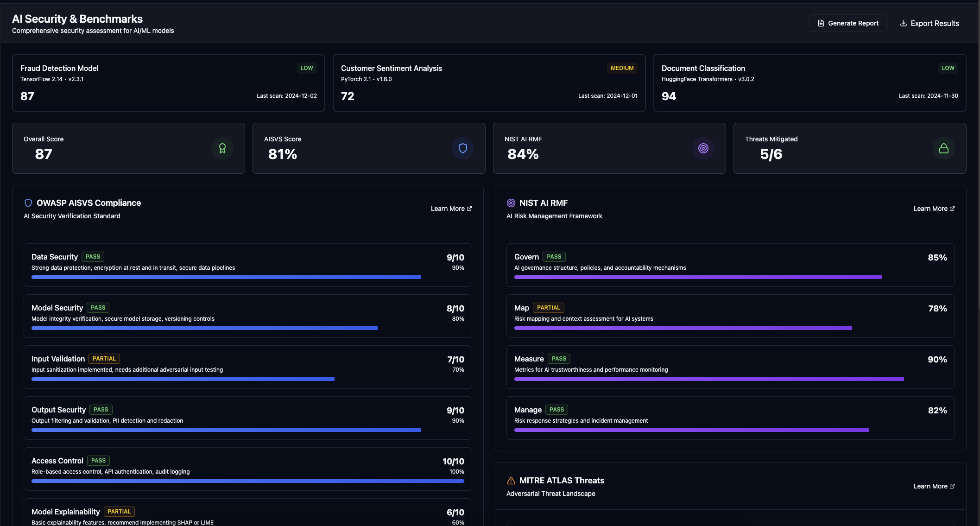
Task: Open Learn More for OWASP AISVS Compliance
Action: [451, 208]
